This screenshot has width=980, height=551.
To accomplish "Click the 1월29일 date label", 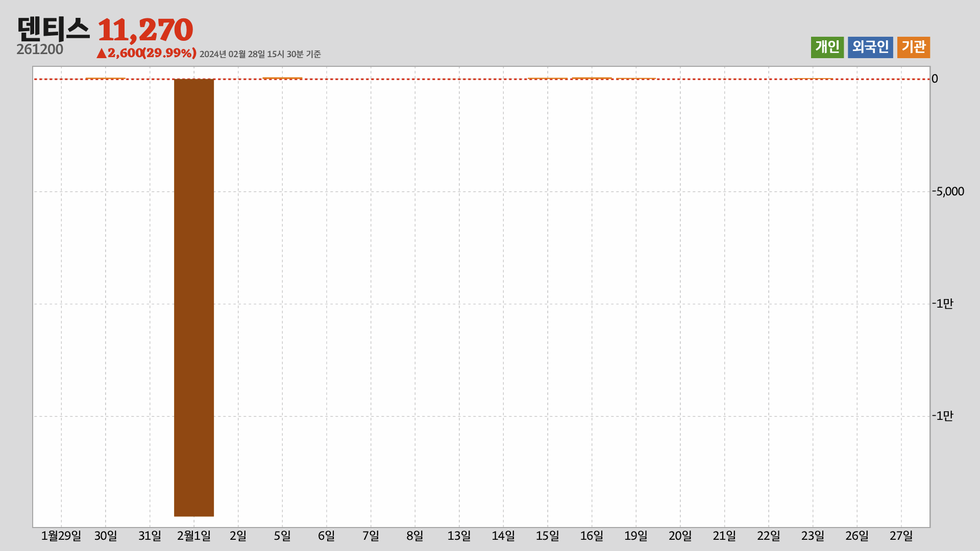I will pos(61,536).
